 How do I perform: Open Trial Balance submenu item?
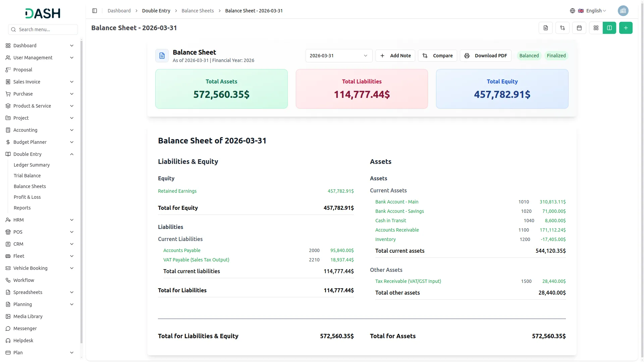coord(27,176)
